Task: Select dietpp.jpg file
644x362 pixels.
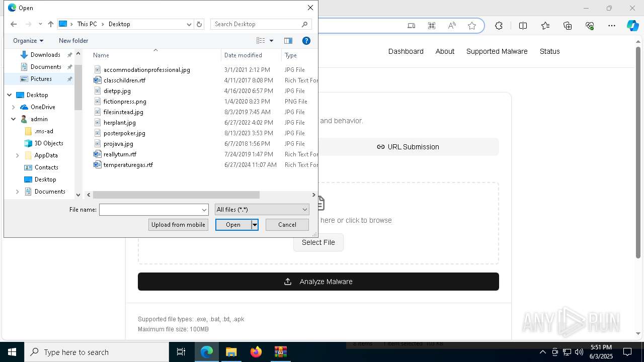Action: (x=117, y=91)
